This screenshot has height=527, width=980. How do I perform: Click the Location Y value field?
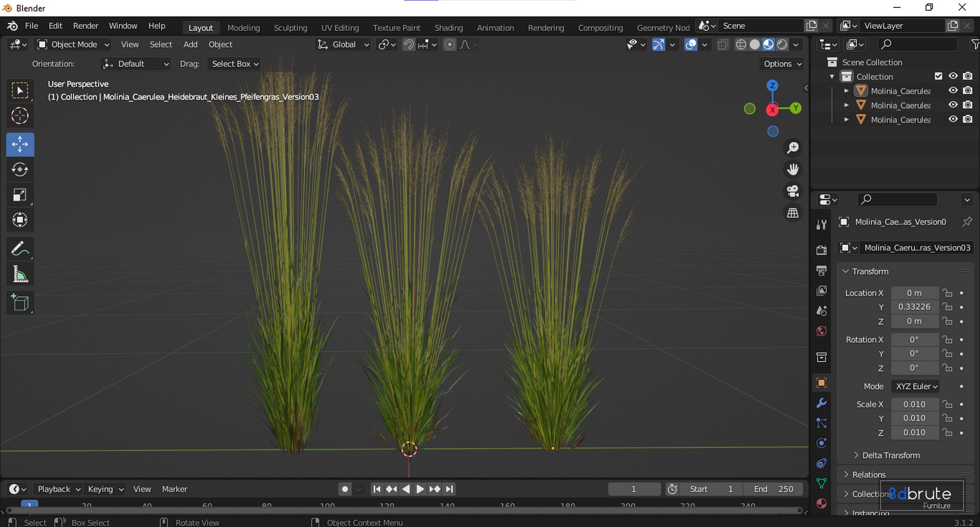[x=914, y=307]
